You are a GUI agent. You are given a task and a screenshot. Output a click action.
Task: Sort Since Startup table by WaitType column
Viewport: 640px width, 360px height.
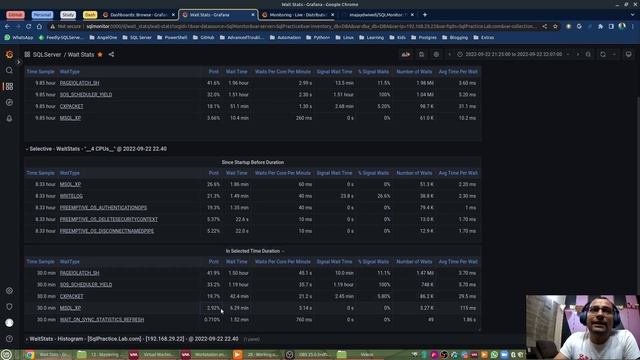tap(70, 173)
